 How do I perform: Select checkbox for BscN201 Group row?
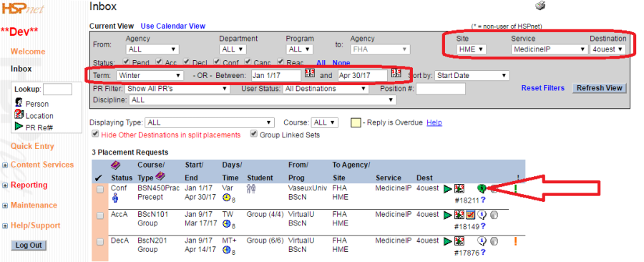(x=99, y=242)
